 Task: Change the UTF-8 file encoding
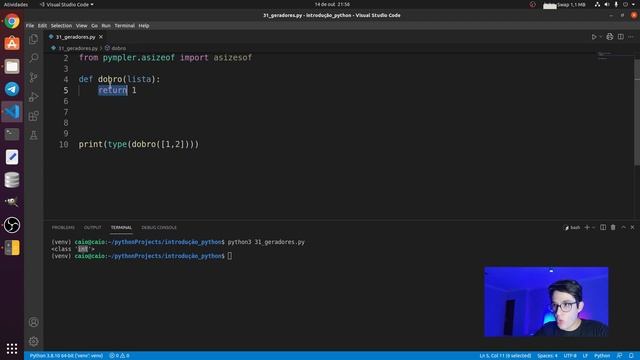tap(570, 356)
